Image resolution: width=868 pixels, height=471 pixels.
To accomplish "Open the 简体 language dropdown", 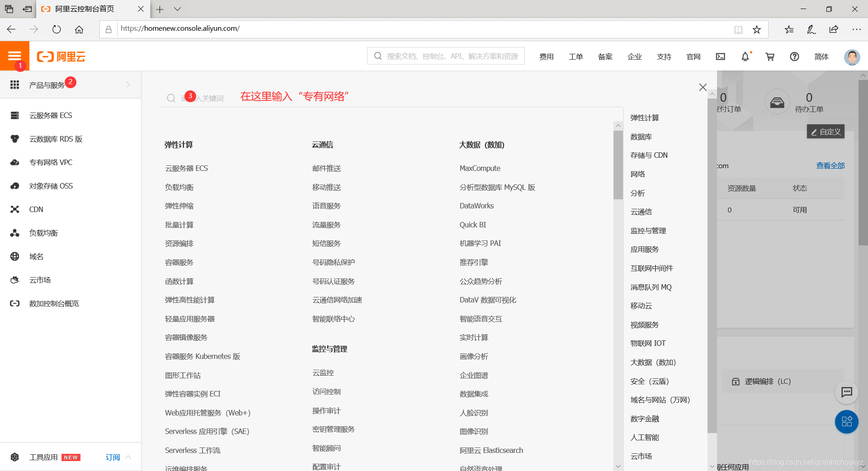I will tap(821, 57).
